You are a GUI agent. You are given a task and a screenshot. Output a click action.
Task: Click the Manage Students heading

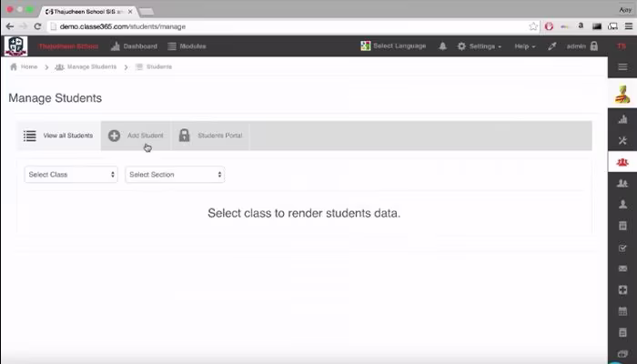tap(56, 98)
